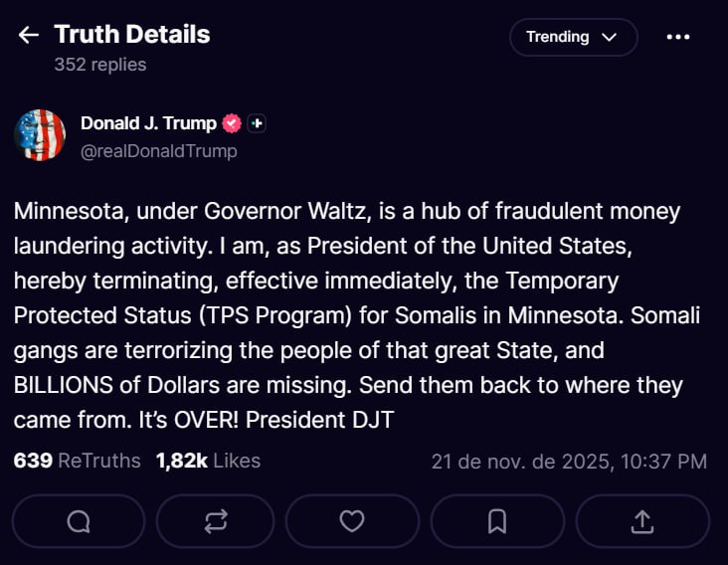Share the post using the upload icon
Viewport: 728px width, 565px height.
point(642,521)
